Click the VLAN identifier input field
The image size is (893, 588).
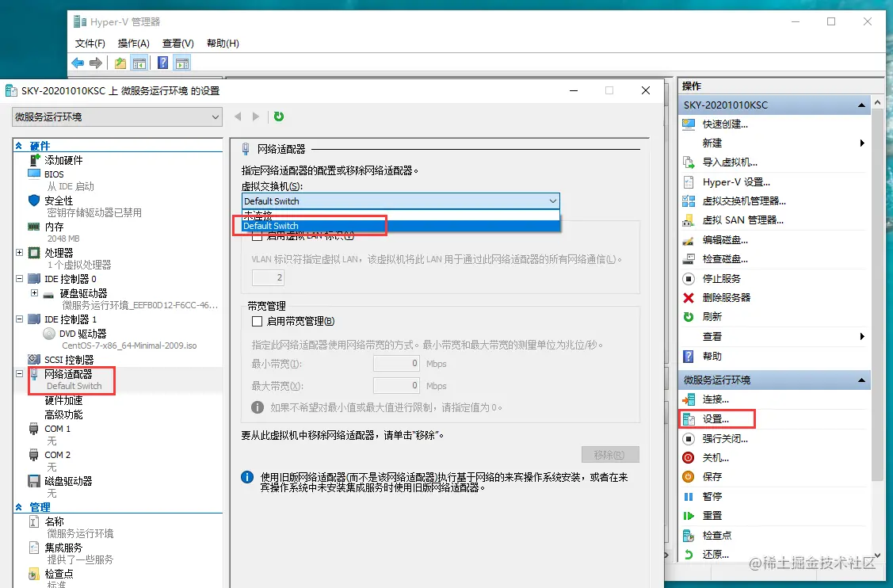[268, 277]
